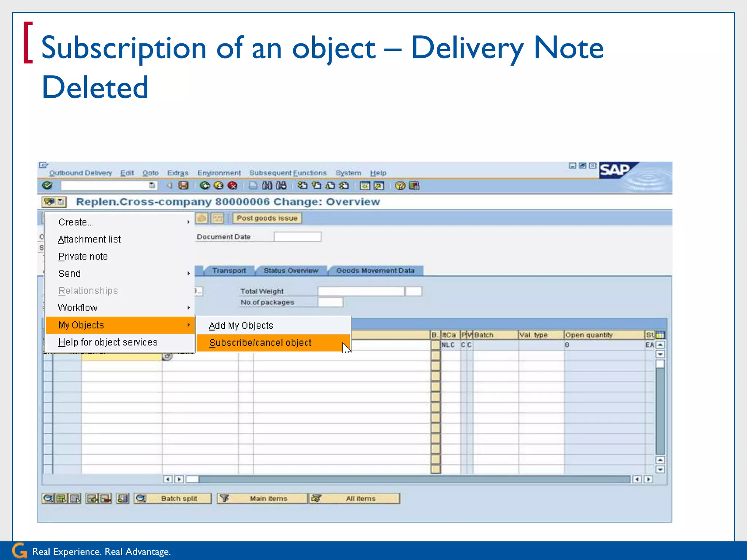
Task: Click the Main items button
Action: [262, 498]
